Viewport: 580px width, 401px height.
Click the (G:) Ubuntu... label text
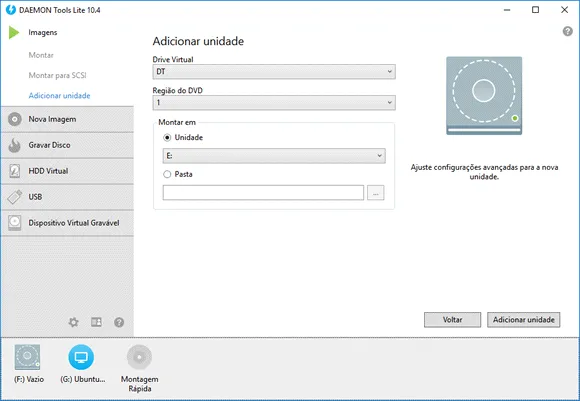click(83, 380)
